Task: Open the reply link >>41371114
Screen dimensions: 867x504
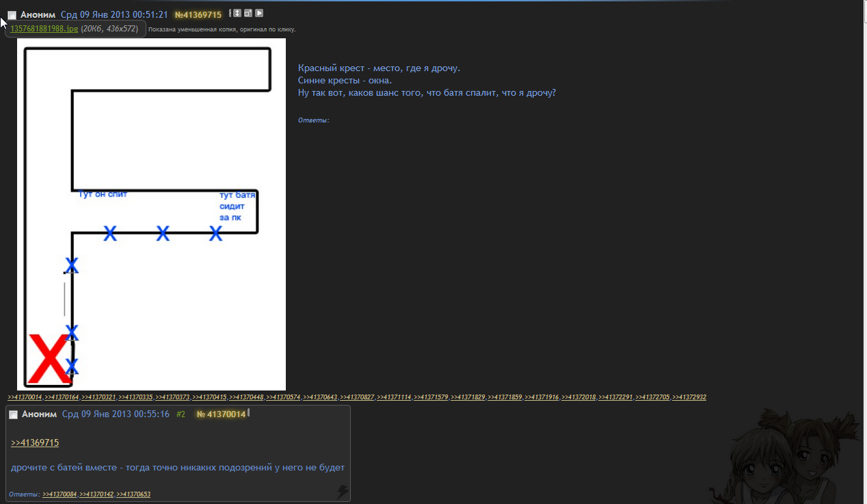Action: (395, 397)
